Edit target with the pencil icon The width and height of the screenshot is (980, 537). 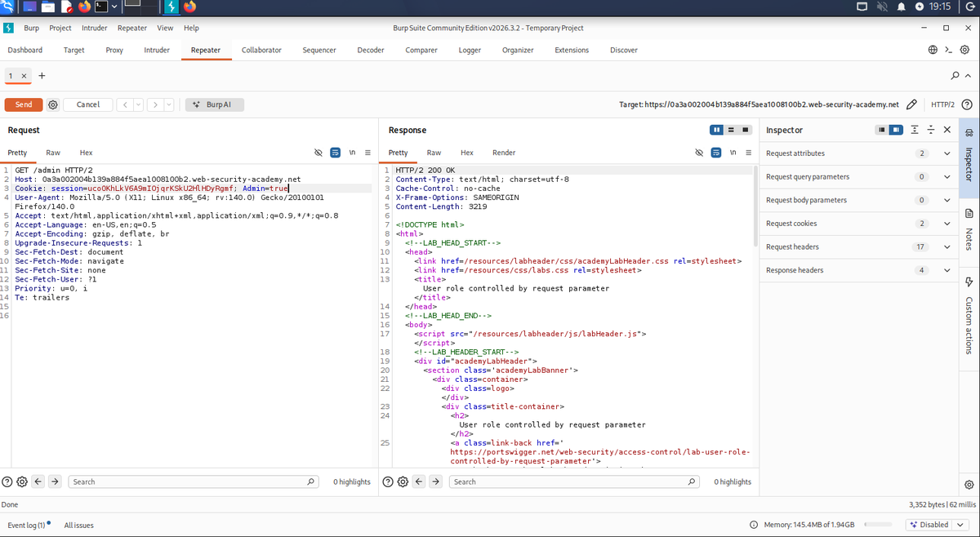point(912,104)
